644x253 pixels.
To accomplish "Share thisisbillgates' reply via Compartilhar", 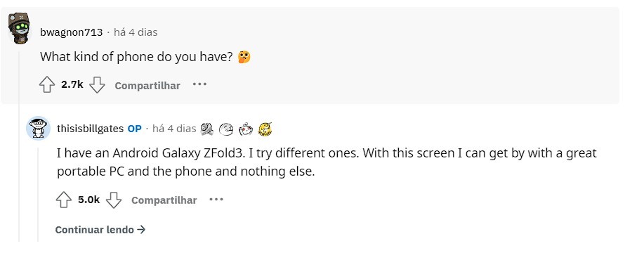I will click(164, 200).
